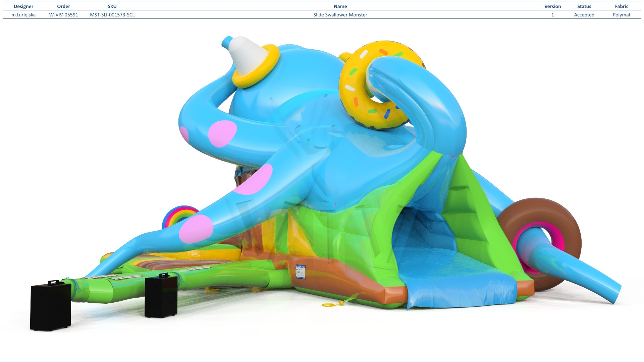Select SKU value MST-SLI-001573-SCL
The width and height of the screenshot is (644, 362).
coord(112,15)
